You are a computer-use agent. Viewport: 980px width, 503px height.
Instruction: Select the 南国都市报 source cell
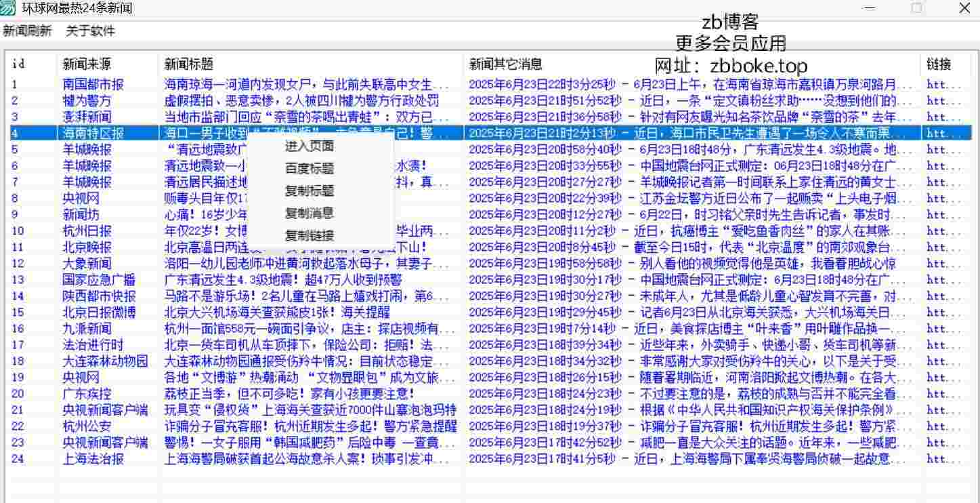[93, 85]
